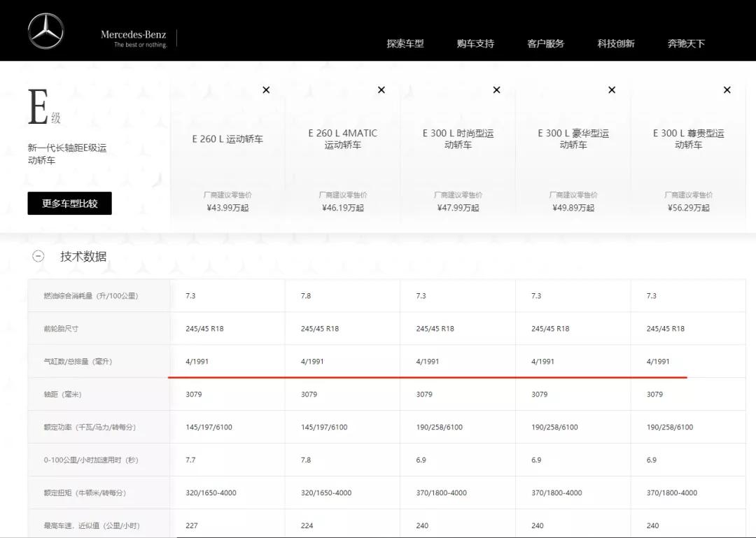The width and height of the screenshot is (756, 538).
Task: Remove E 300 L 时尚型 from comparison
Action: (496, 90)
